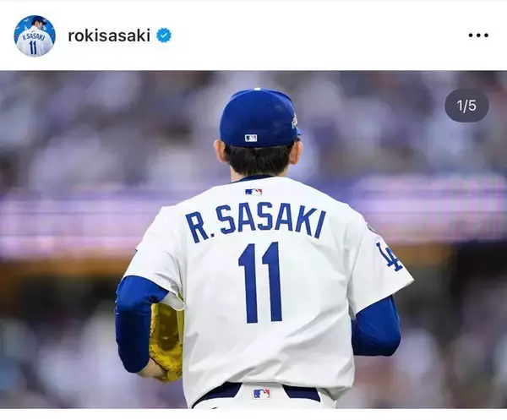Click the blue undershirt sleeve holding glove
507x420 pixels.
[x=136, y=324]
